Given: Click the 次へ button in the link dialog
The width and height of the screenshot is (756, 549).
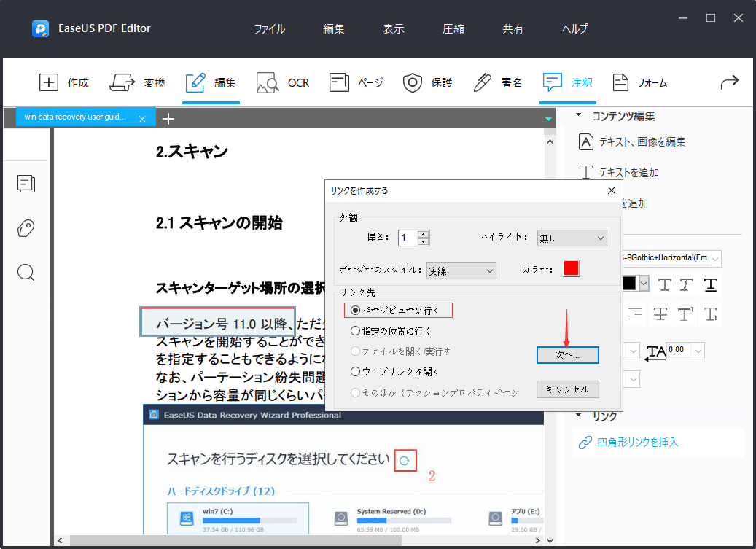Looking at the screenshot, I should click(x=567, y=355).
